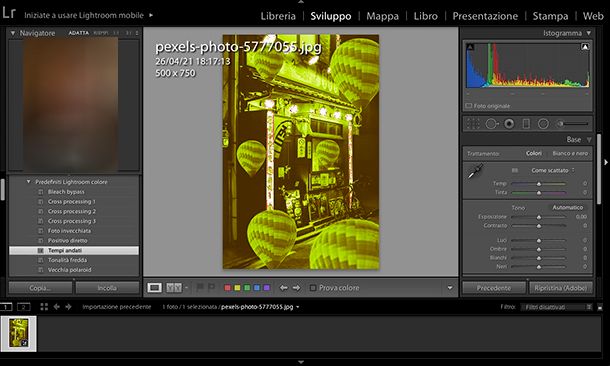Set treatment to Colori

click(534, 153)
